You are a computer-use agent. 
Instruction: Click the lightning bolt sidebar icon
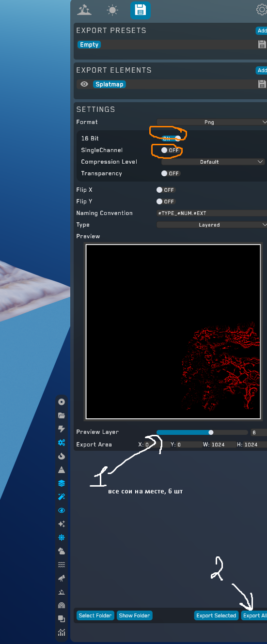click(62, 429)
